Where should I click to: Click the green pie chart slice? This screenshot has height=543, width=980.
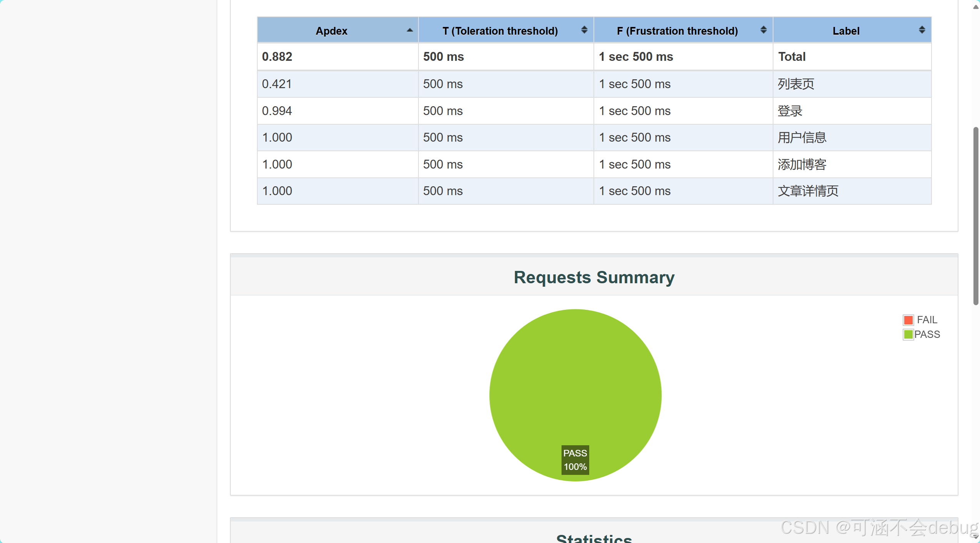pyautogui.click(x=575, y=377)
